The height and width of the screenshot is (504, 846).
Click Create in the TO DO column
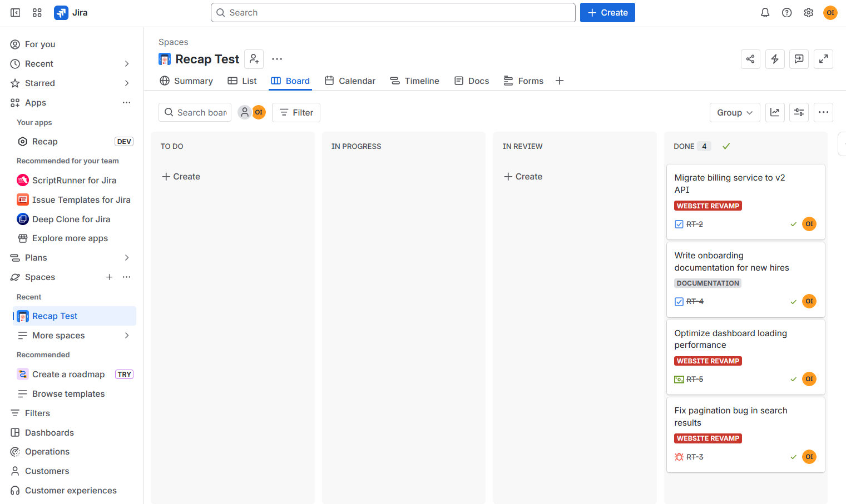pyautogui.click(x=181, y=177)
